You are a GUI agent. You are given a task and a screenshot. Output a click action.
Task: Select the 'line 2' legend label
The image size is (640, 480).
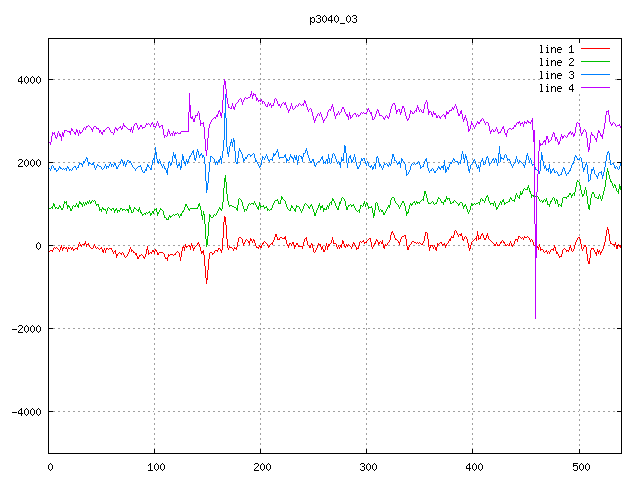[557, 62]
